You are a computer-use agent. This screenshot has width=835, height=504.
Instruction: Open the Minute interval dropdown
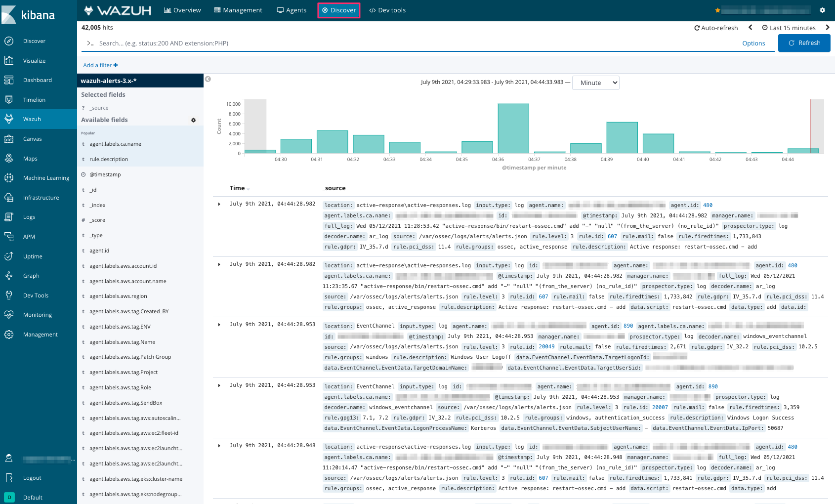point(595,83)
